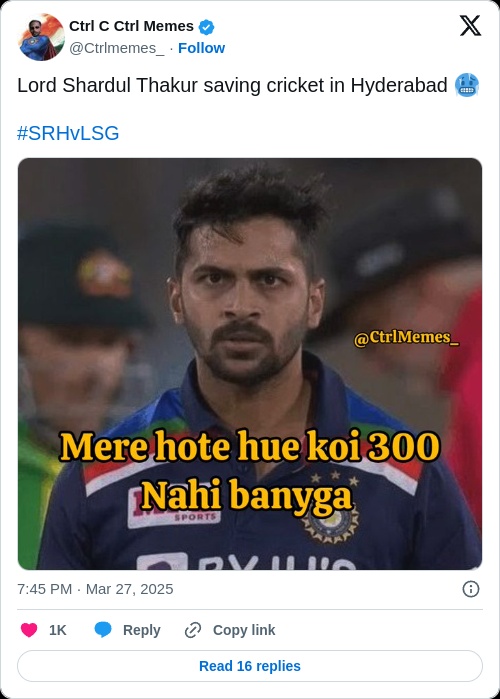Open the #SRHvLSG hashtag
Screen dimensions: 500x699
tap(68, 133)
